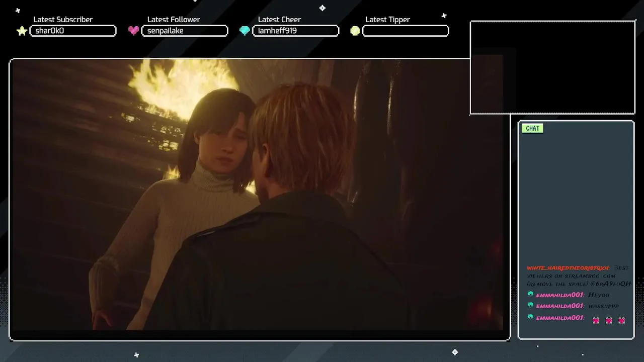Click the "(remove the space)" chat text
644x362 pixels.
pyautogui.click(x=557, y=284)
